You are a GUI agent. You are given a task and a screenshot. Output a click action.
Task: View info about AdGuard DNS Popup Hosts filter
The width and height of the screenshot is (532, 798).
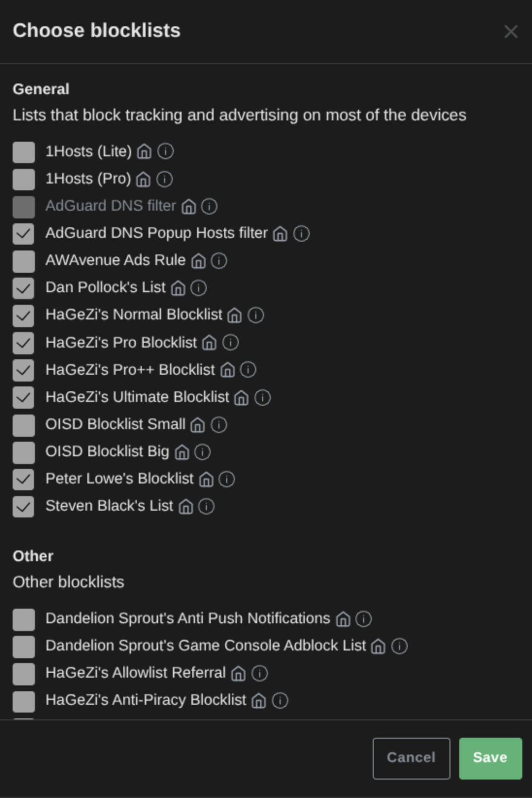point(301,233)
